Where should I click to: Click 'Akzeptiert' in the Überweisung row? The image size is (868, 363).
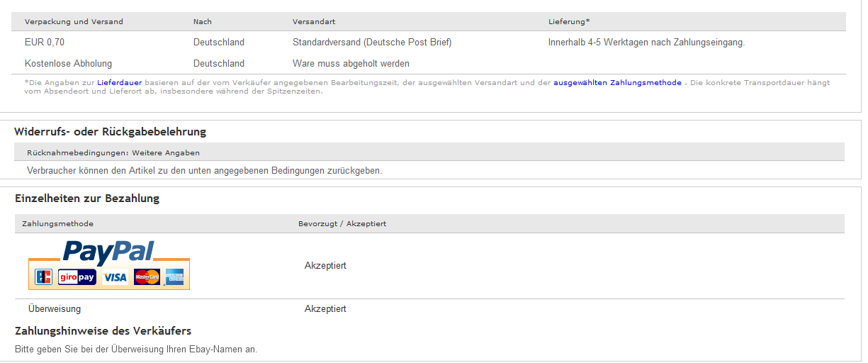[325, 309]
